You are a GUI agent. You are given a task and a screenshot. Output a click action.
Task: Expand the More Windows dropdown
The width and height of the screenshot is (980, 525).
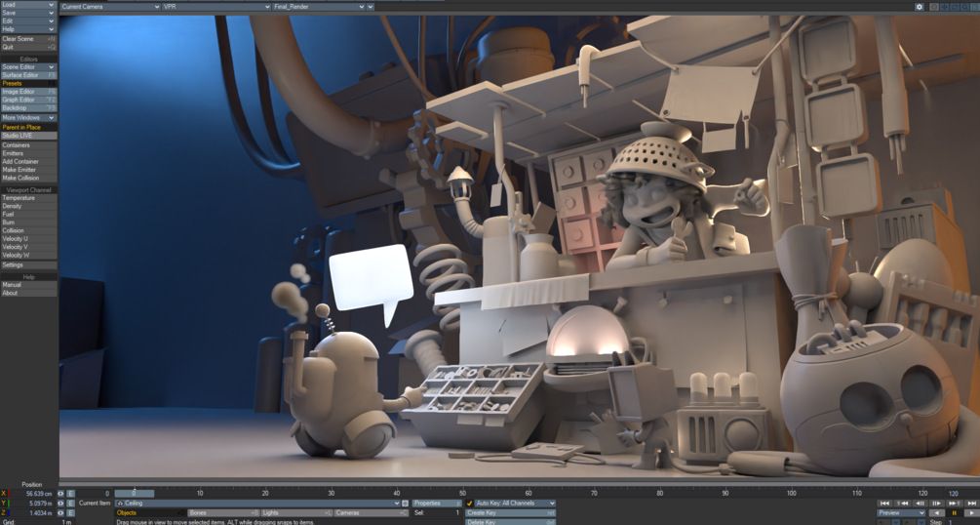(x=28, y=118)
